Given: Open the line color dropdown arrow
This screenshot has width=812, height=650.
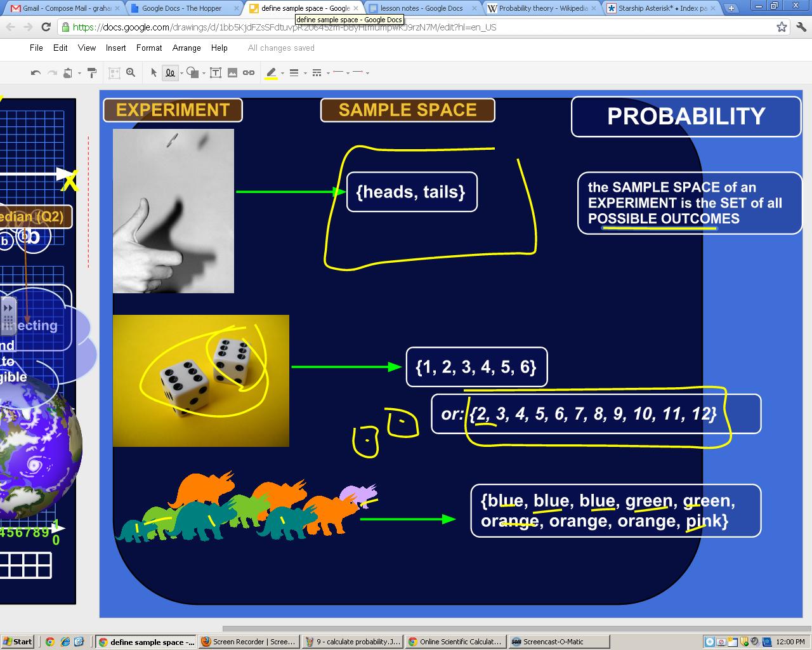Looking at the screenshot, I should 282,74.
